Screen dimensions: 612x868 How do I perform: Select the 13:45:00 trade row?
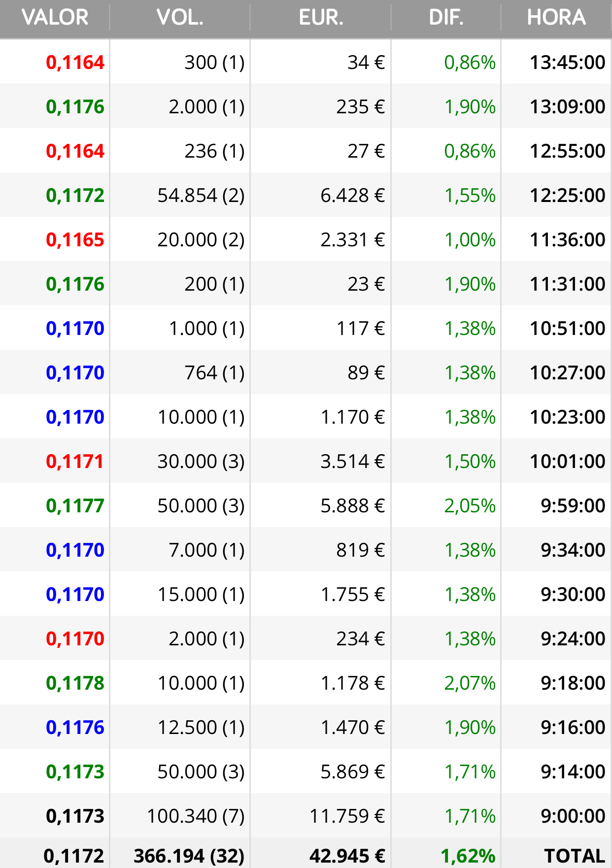(306, 62)
